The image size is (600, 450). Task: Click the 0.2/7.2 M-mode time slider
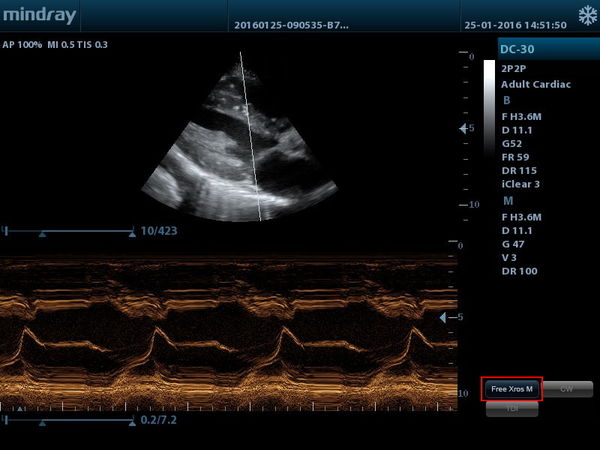(x=69, y=420)
